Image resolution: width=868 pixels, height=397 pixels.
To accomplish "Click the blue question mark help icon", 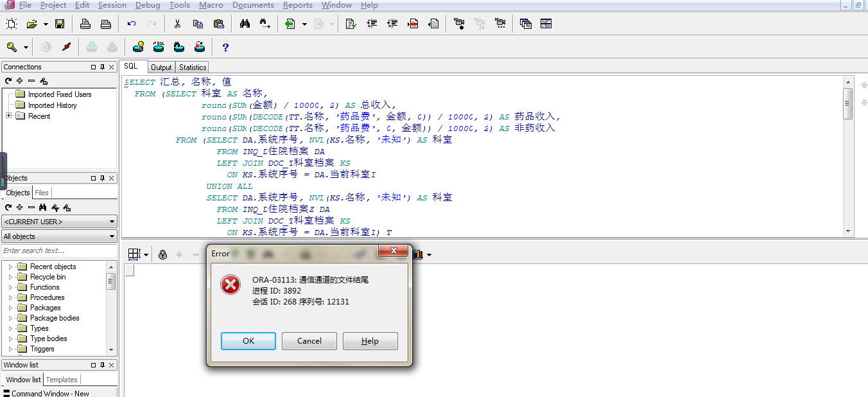I will [225, 47].
